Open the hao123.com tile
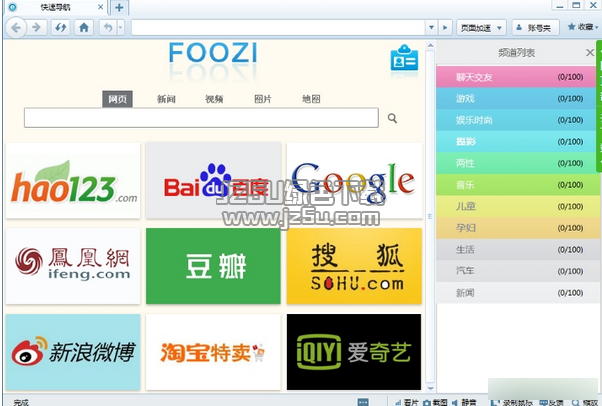Screen dimensions: 602x406 73,181
